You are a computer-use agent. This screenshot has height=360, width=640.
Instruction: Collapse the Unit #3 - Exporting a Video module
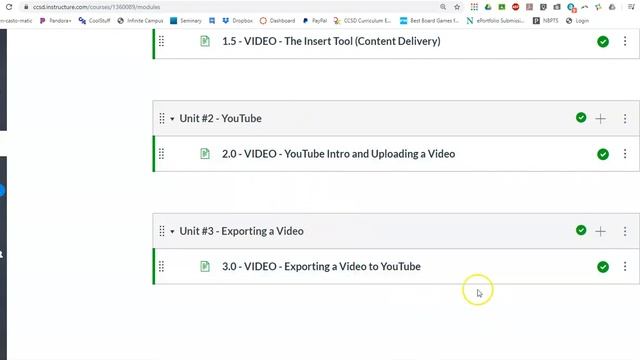(x=172, y=231)
